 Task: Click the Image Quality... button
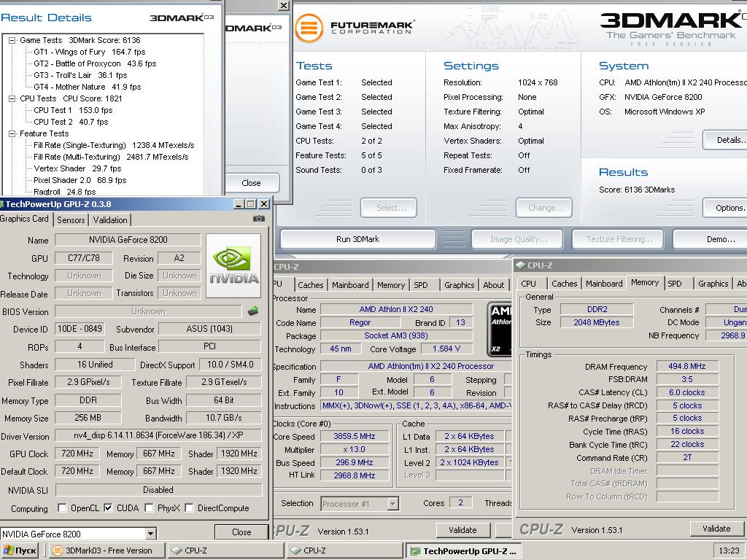(x=517, y=239)
